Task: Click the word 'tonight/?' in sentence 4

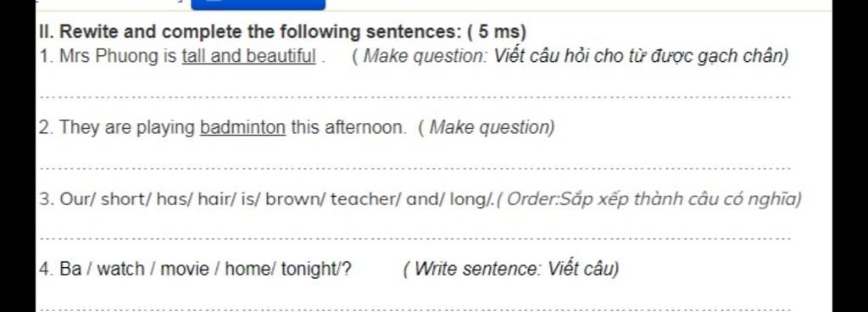Action: (x=315, y=270)
